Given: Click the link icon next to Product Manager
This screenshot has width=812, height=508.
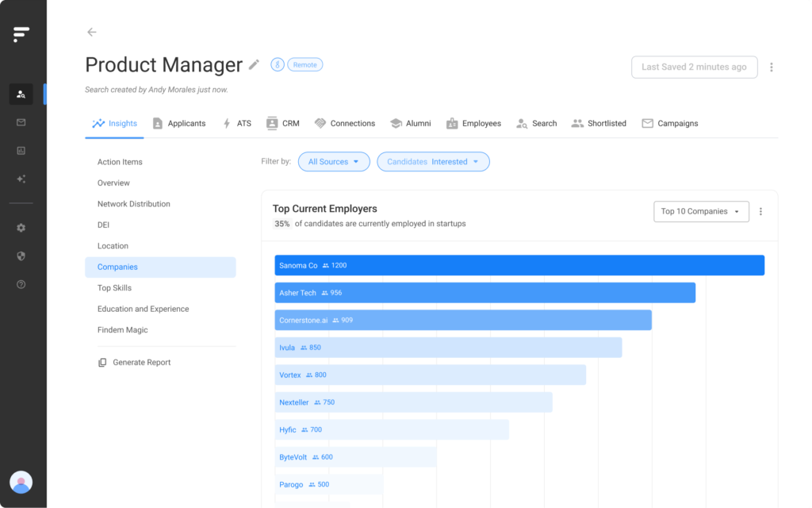Looking at the screenshot, I should click(x=277, y=64).
